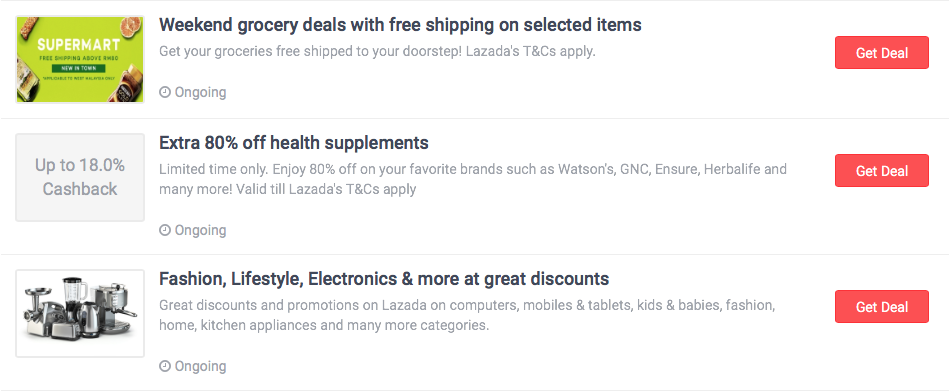952x391 pixels.
Task: Open Fashion, Lifestyle, Electronics title link
Action: 384,279
